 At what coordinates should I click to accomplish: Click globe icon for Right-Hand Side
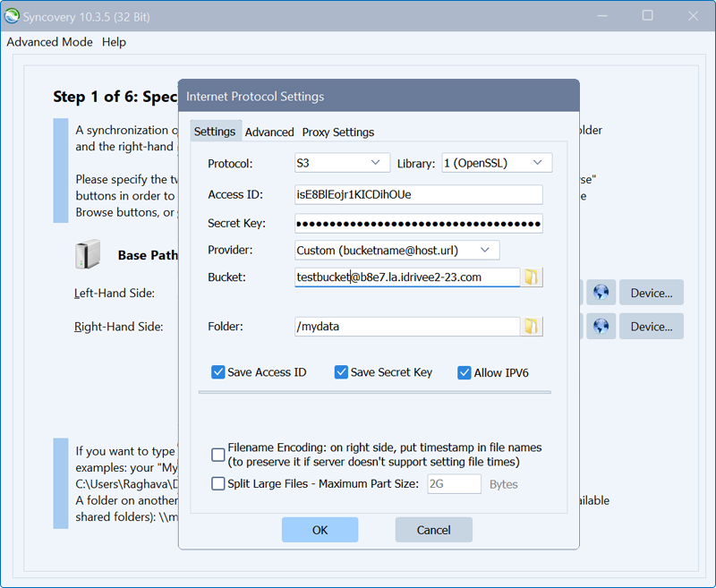point(601,326)
